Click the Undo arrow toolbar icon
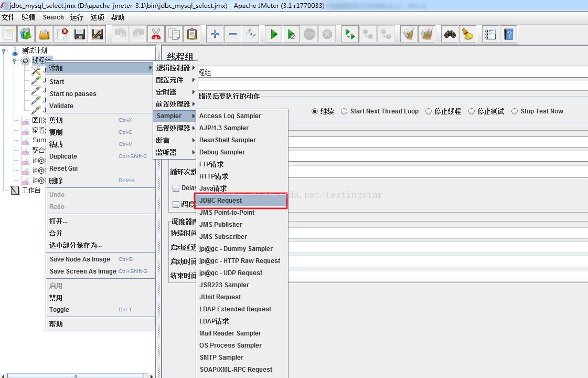Viewport: 588px width, 378px height. [x=120, y=34]
